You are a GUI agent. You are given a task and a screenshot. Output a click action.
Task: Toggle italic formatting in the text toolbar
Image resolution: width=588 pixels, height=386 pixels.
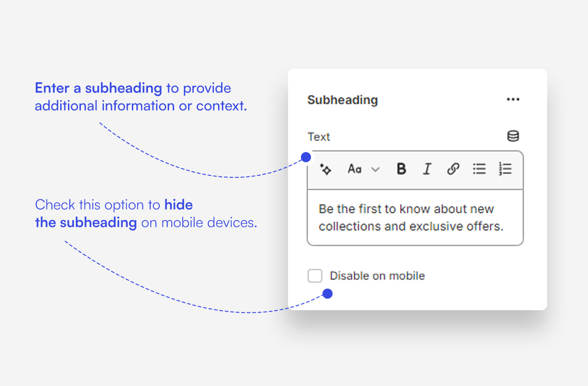coord(427,169)
